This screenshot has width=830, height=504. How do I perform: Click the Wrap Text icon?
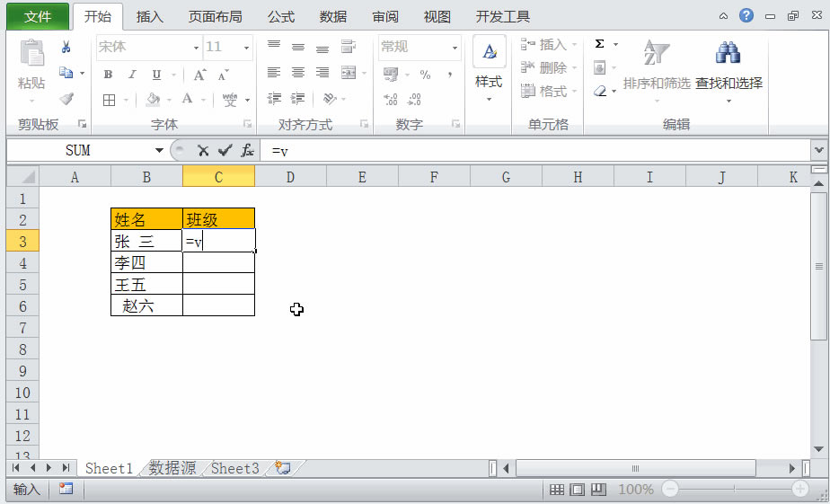tap(349, 47)
